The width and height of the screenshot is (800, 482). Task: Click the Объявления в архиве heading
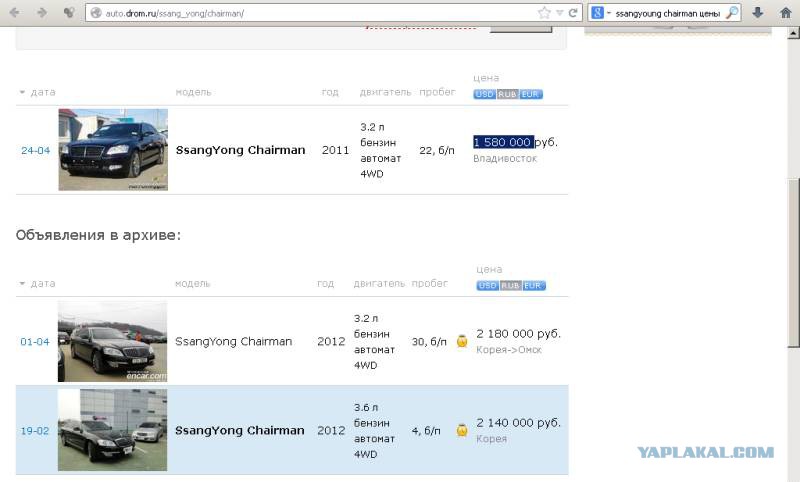(98, 235)
